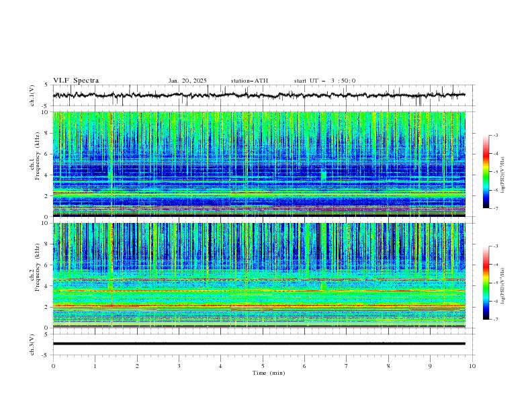Click the "ch.3(V)" waveform axis label

tap(32, 345)
